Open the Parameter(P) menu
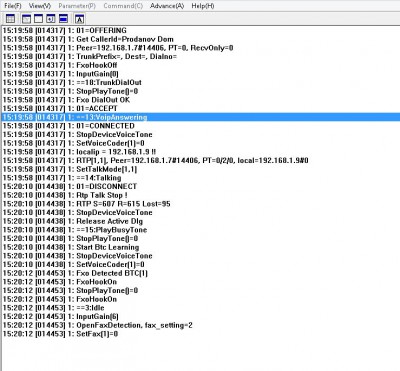The height and width of the screenshot is (371, 400). point(77,6)
